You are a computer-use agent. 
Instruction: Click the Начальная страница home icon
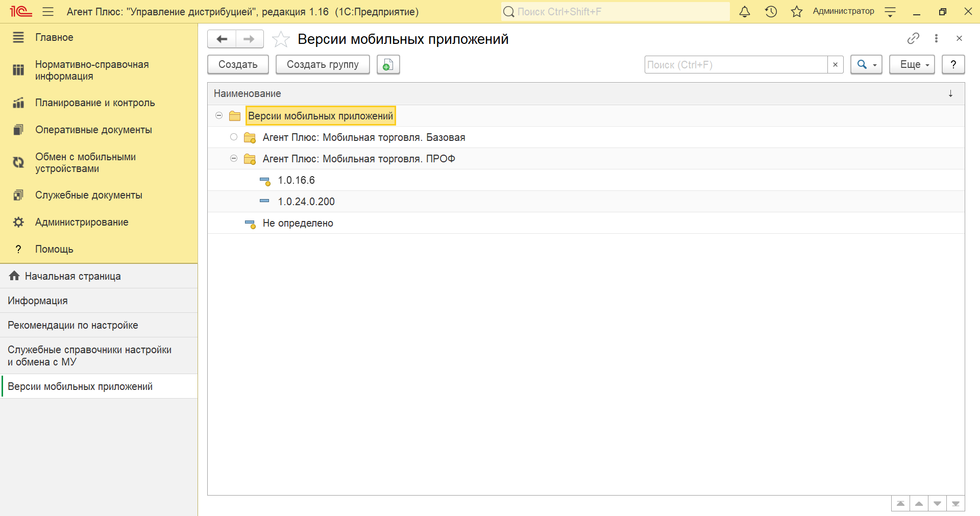coord(14,276)
